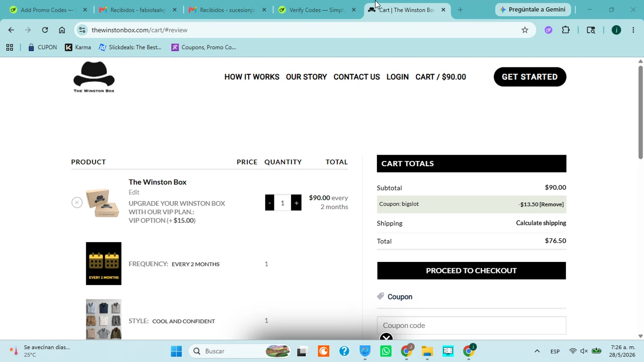Viewport: 644px width, 362px height.
Task: Open How It Works page
Action: [252, 77]
